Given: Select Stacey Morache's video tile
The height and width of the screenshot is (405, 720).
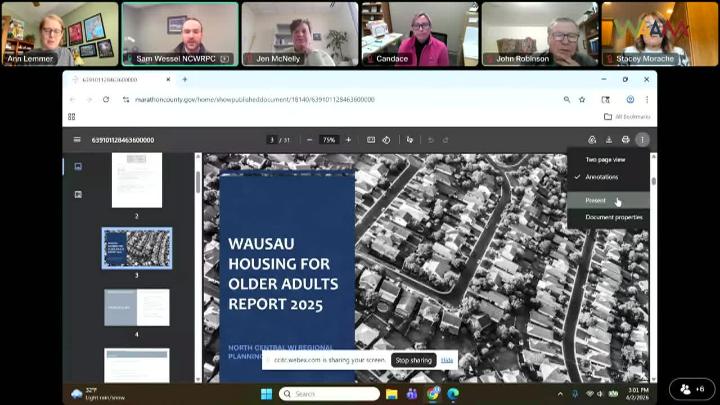Looking at the screenshot, I should click(660, 34).
